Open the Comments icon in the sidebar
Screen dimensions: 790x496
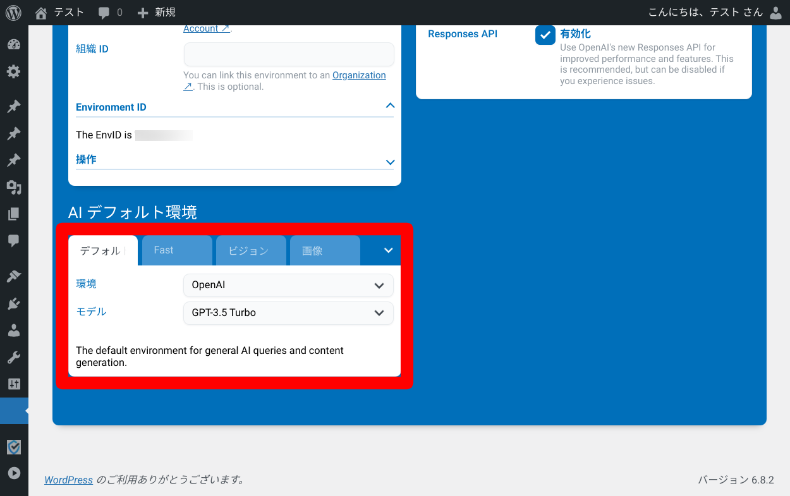tap(14, 240)
